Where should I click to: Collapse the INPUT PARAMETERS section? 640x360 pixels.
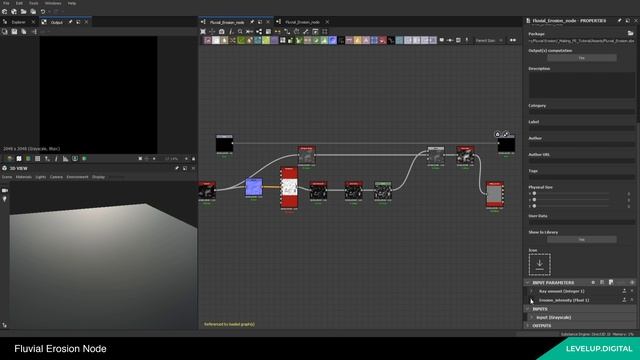pyautogui.click(x=528, y=282)
